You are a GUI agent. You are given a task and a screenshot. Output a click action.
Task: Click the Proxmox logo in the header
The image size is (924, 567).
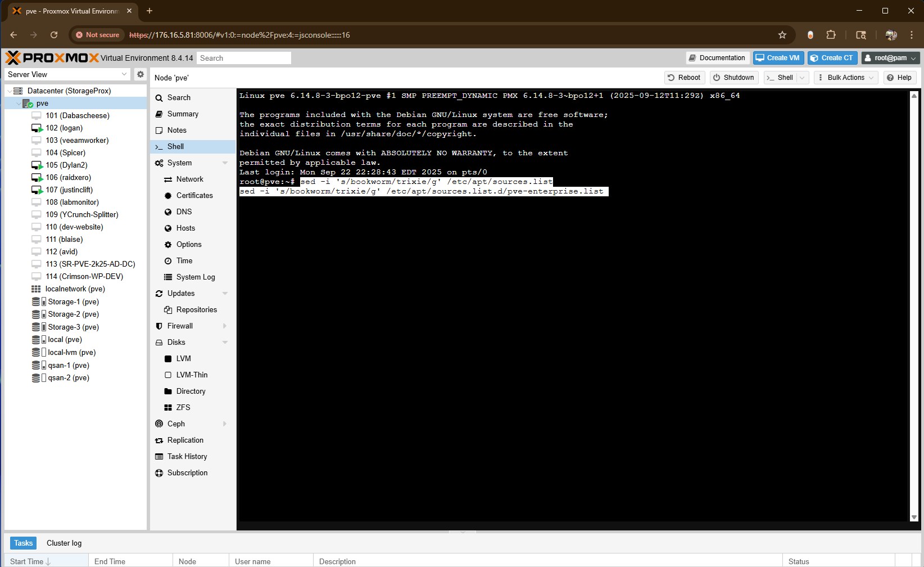click(x=52, y=58)
